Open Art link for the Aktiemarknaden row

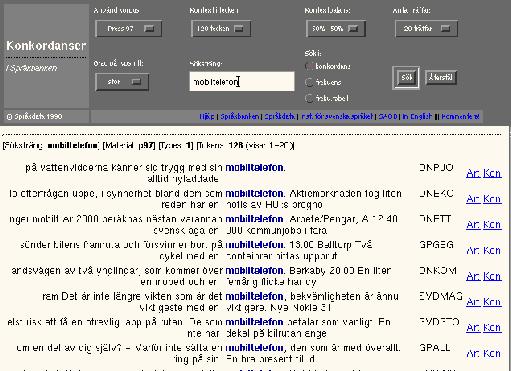pos(473,199)
